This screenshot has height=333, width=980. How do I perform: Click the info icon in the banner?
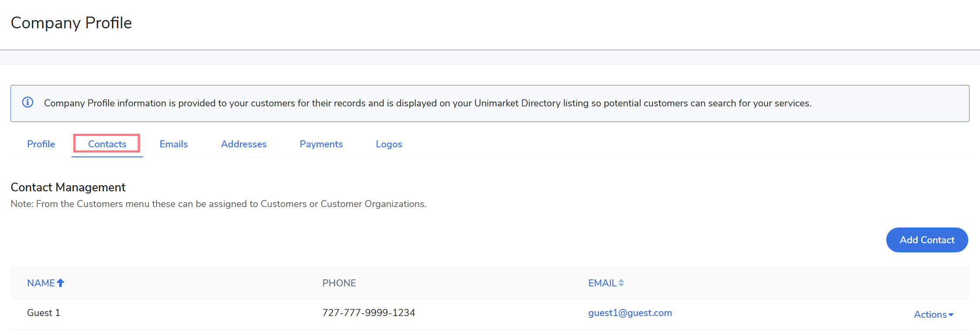(27, 102)
